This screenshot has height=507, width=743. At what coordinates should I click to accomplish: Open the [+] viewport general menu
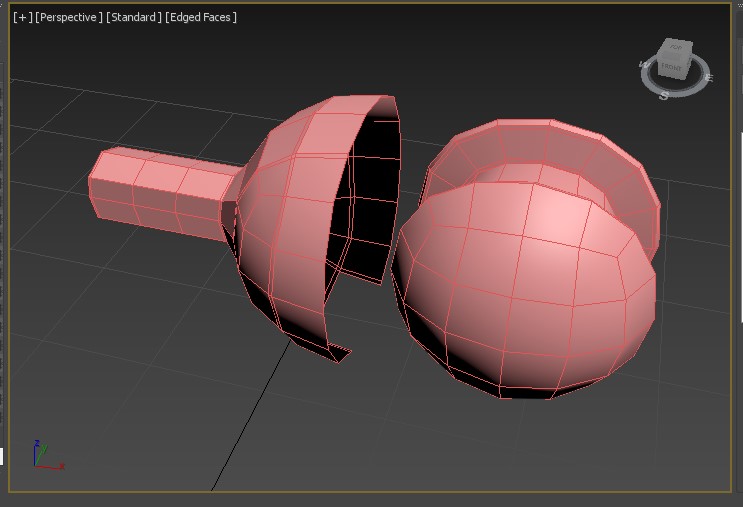click(x=22, y=18)
